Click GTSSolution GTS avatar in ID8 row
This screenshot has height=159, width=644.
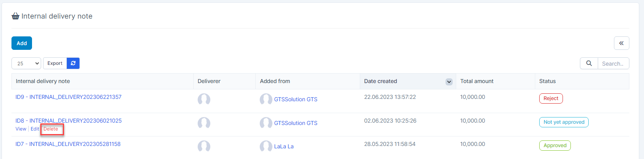(x=266, y=123)
